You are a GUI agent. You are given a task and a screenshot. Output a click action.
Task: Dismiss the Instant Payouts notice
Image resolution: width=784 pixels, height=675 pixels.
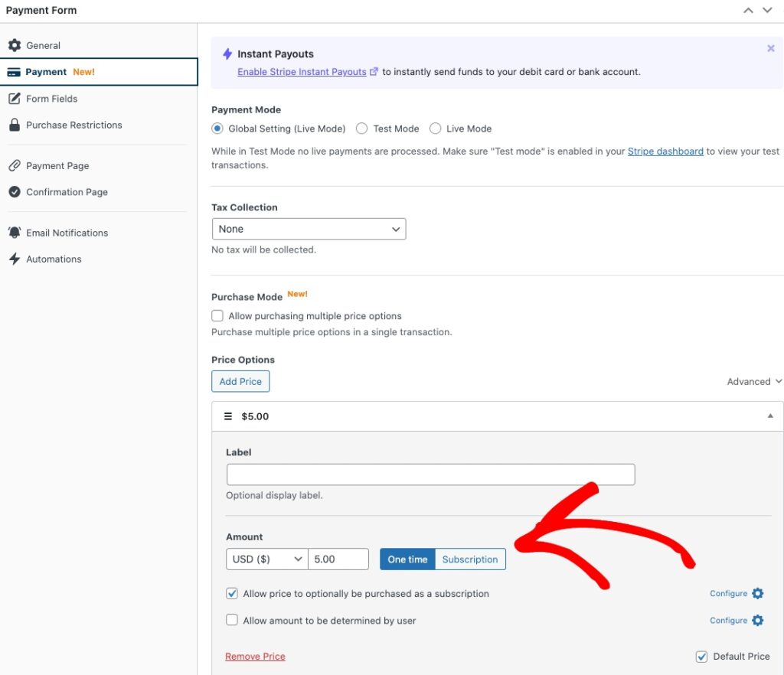click(x=770, y=48)
